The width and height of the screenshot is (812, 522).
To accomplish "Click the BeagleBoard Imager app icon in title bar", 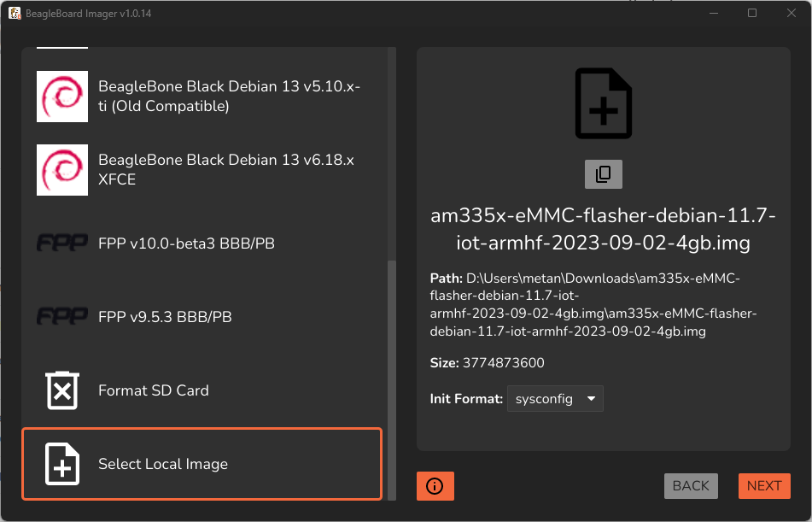I will (15, 13).
